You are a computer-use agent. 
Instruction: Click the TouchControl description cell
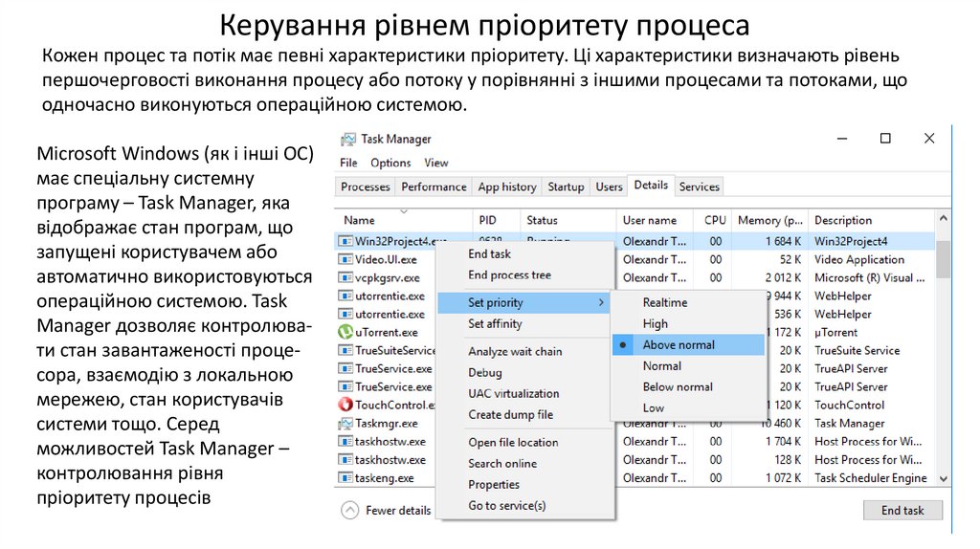coord(850,405)
